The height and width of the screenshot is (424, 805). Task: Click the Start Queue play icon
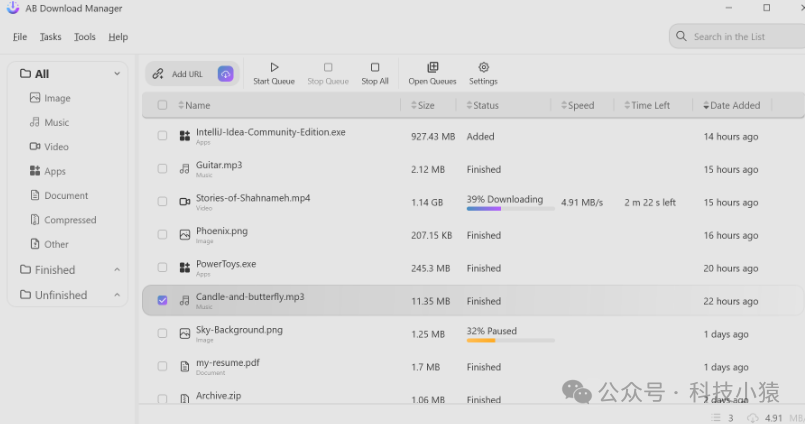274,68
